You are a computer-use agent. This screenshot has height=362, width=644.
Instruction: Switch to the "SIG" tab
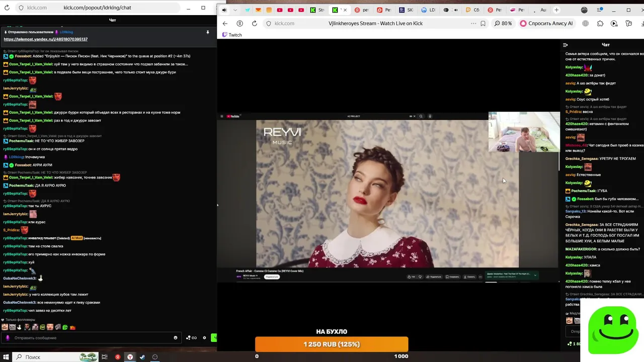407,10
